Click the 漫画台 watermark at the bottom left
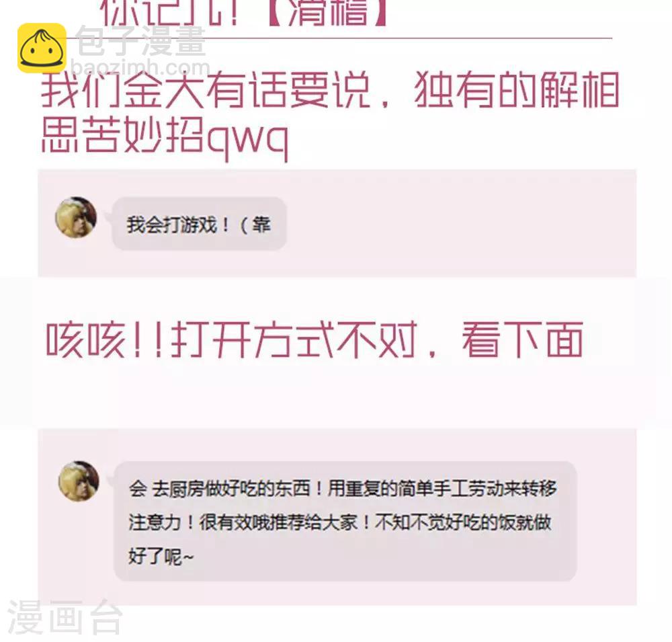The image size is (672, 642). tap(65, 617)
